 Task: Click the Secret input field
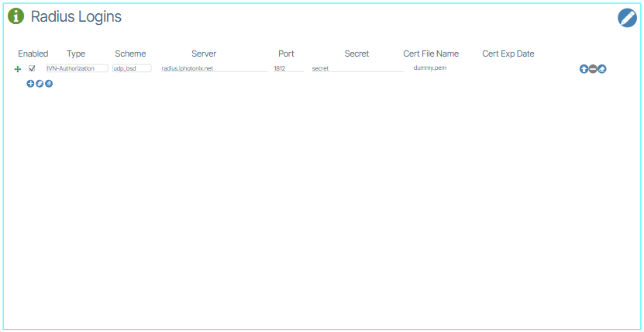click(x=356, y=68)
